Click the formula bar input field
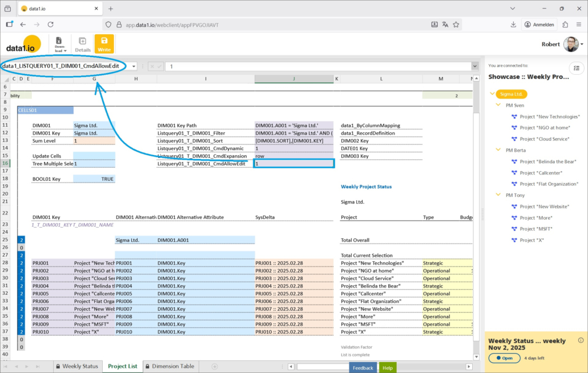Image resolution: width=588 pixels, height=373 pixels. (317, 66)
